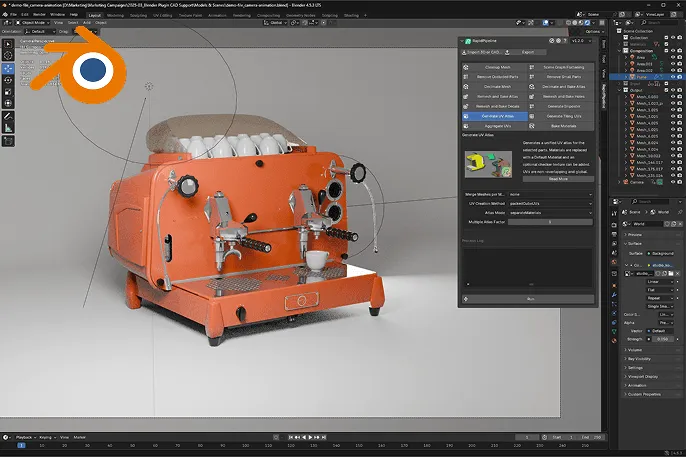Activate the Rotate tool in the toolbar
686x457 pixels.
tap(8, 80)
